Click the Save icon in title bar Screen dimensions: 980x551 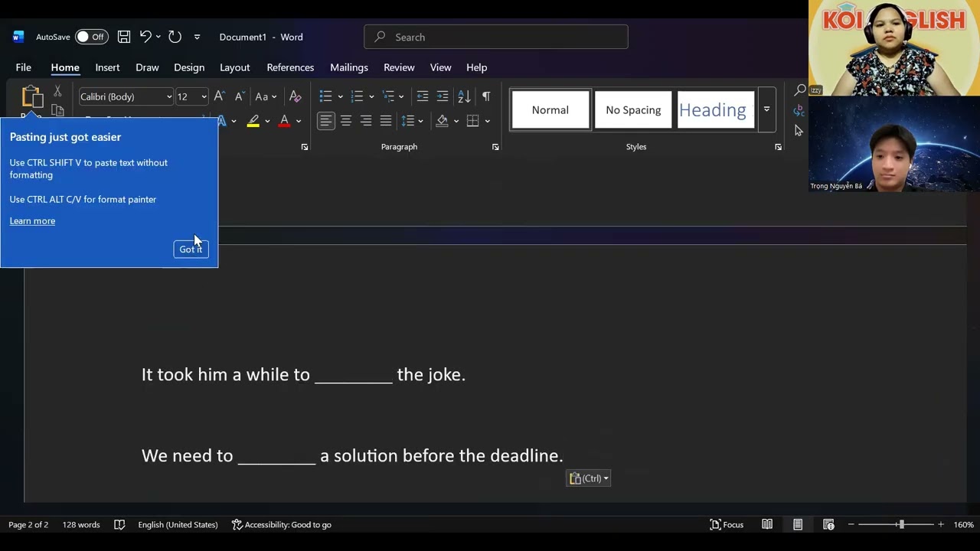(124, 37)
